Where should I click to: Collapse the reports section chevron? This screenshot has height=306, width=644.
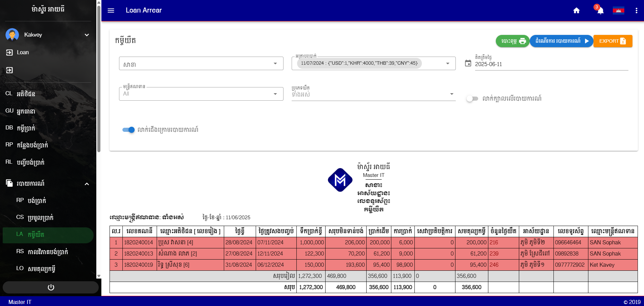[x=87, y=184]
